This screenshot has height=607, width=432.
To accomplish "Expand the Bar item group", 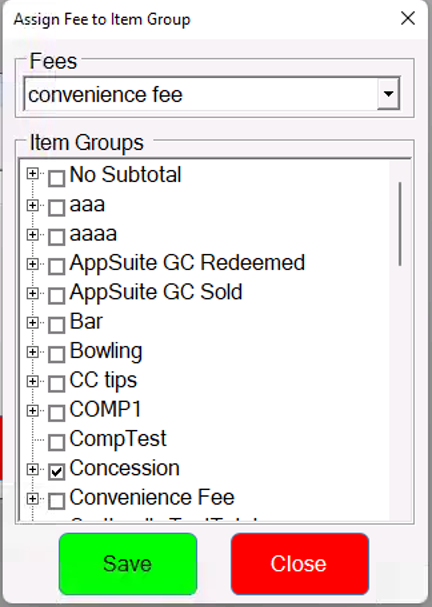I will click(x=33, y=322).
